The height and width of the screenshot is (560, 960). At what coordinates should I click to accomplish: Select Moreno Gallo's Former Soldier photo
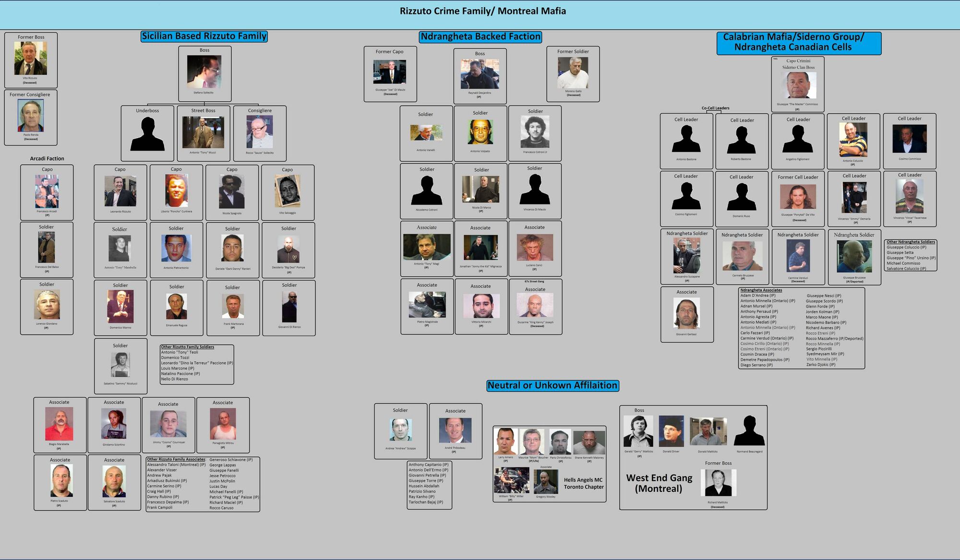(573, 72)
